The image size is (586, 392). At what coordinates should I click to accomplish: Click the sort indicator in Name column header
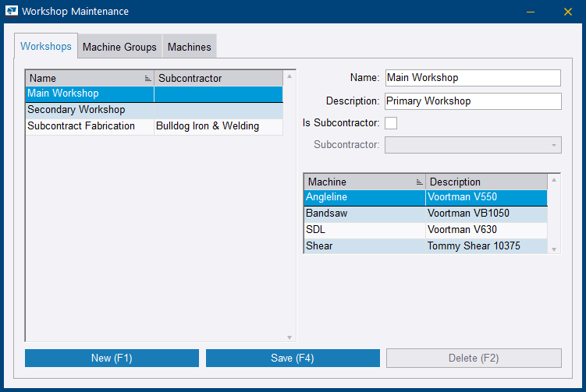(x=147, y=79)
